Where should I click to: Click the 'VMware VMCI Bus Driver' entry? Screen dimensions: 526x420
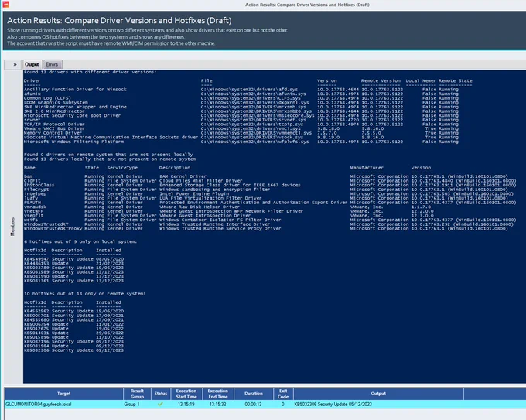(x=54, y=129)
